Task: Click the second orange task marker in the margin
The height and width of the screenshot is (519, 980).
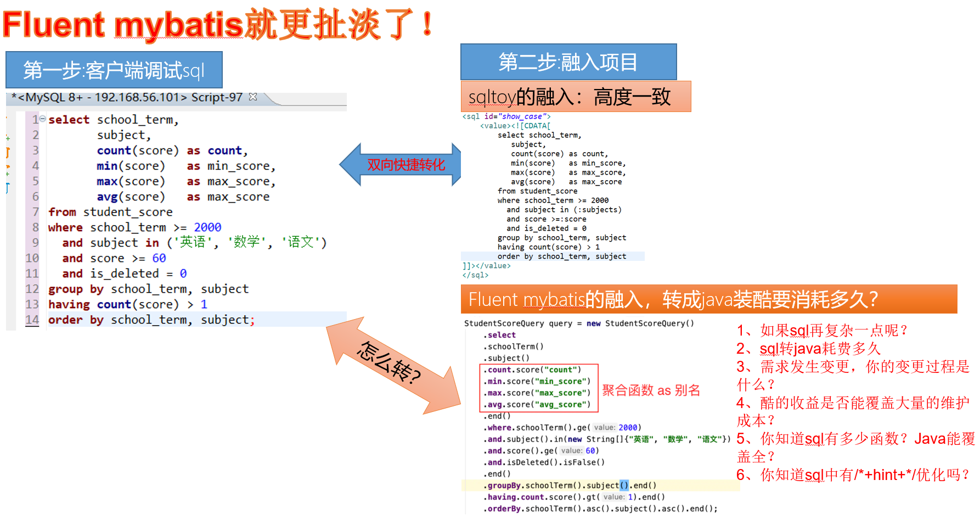Action: pos(7,166)
